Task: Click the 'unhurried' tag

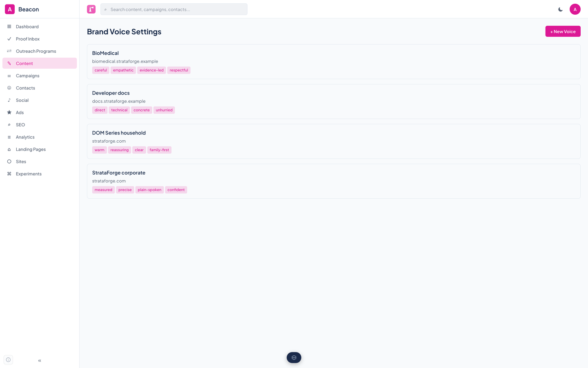Action: point(164,110)
